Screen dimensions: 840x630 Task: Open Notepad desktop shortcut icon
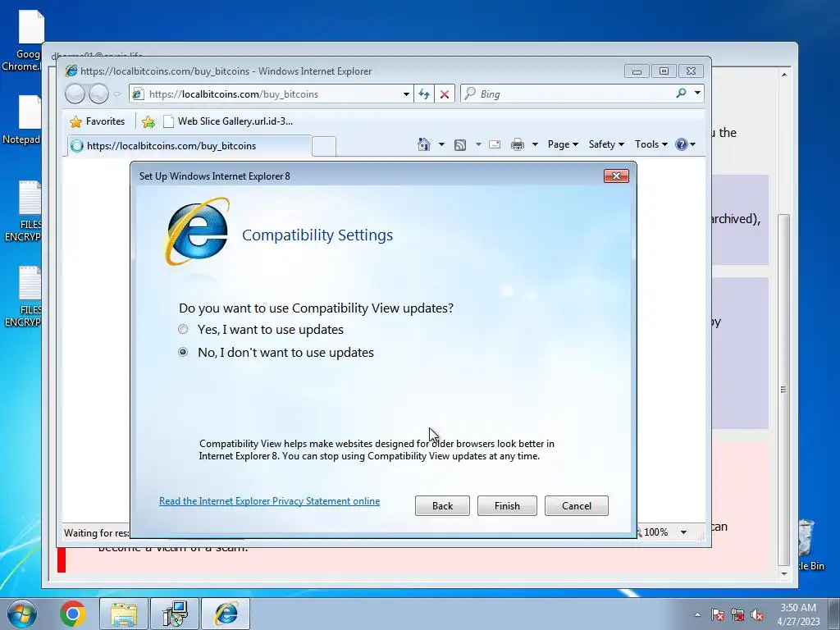point(21,121)
